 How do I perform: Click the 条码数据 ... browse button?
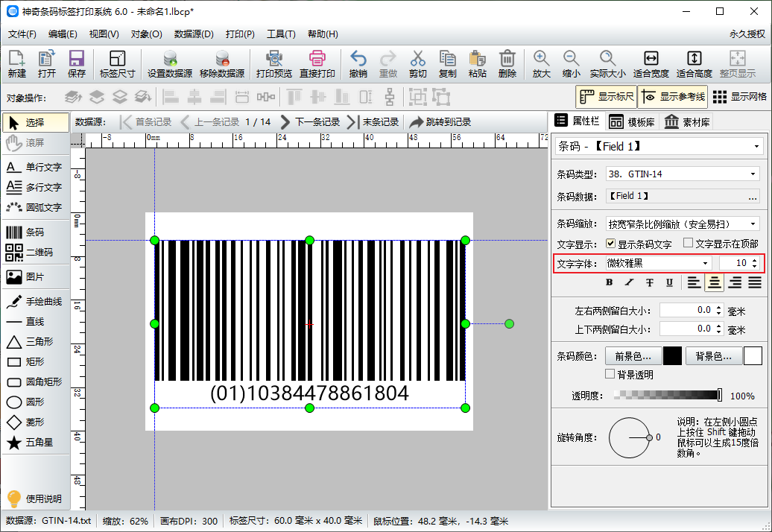coord(753,197)
